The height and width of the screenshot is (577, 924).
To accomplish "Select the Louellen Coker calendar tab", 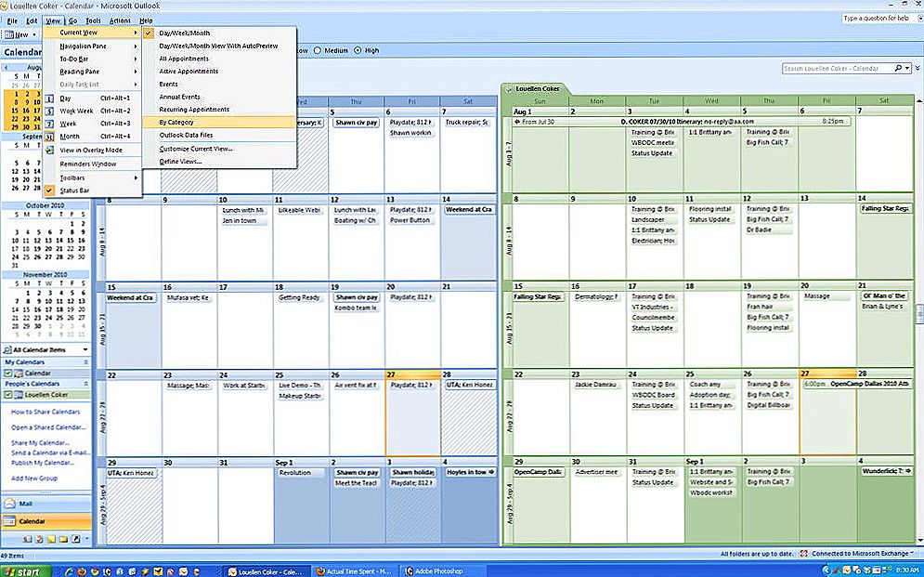I will 537,89.
